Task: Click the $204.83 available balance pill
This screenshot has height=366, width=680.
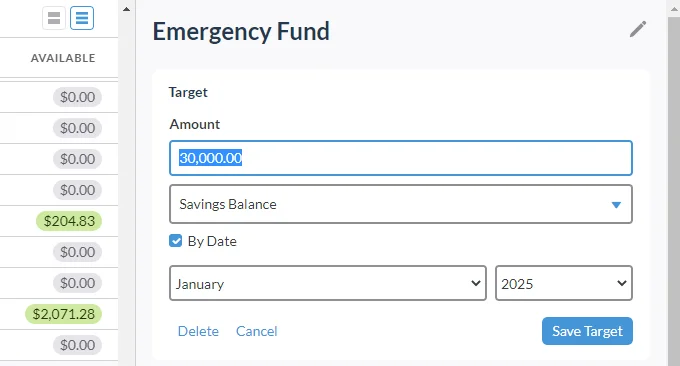Action: pyautogui.click(x=69, y=221)
